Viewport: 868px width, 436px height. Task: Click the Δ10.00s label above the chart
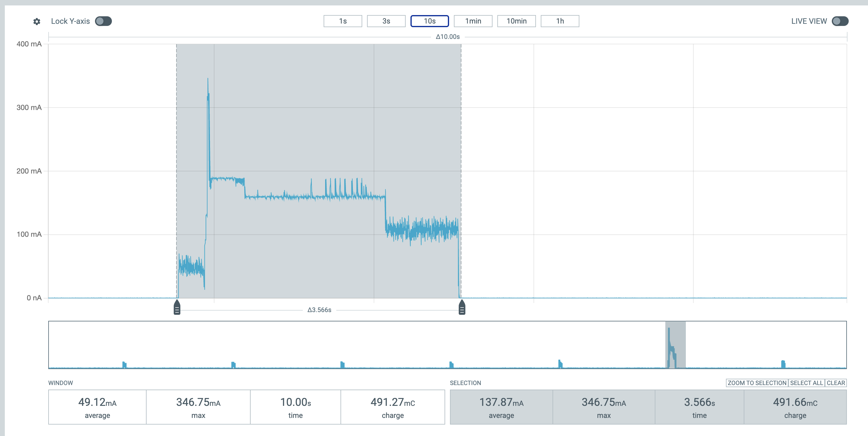(x=448, y=36)
